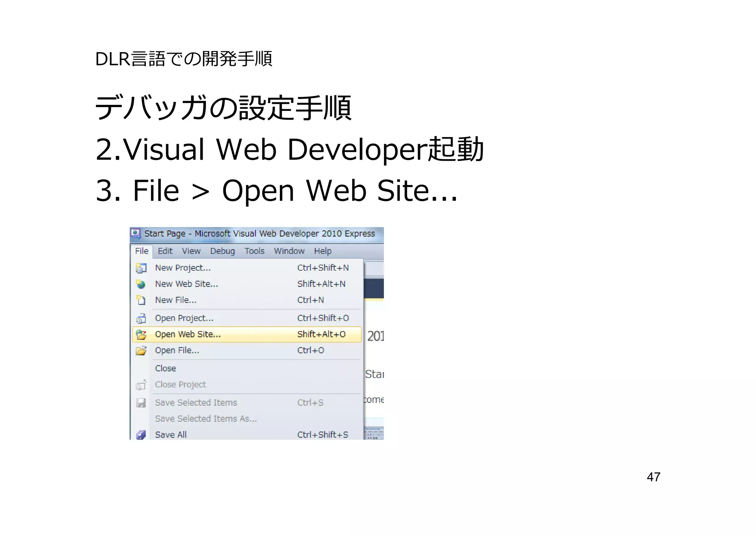Image resolution: width=756 pixels, height=535 pixels.
Task: Choose New Web Site... menu entry
Action: coord(247,284)
